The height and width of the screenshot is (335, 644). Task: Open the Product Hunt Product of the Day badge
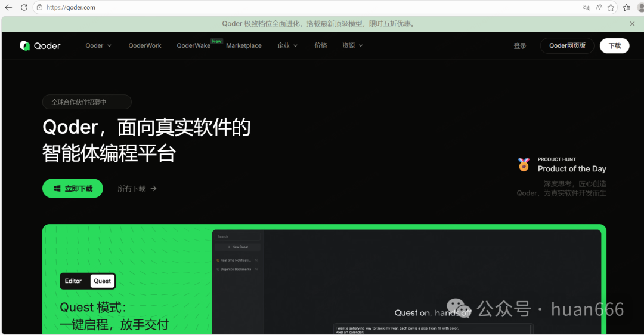[562, 165]
